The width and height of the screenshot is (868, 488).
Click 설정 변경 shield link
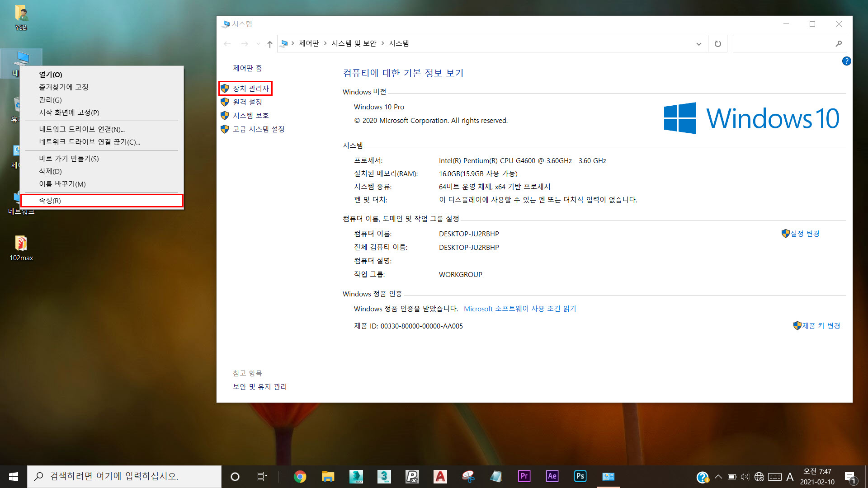click(804, 234)
